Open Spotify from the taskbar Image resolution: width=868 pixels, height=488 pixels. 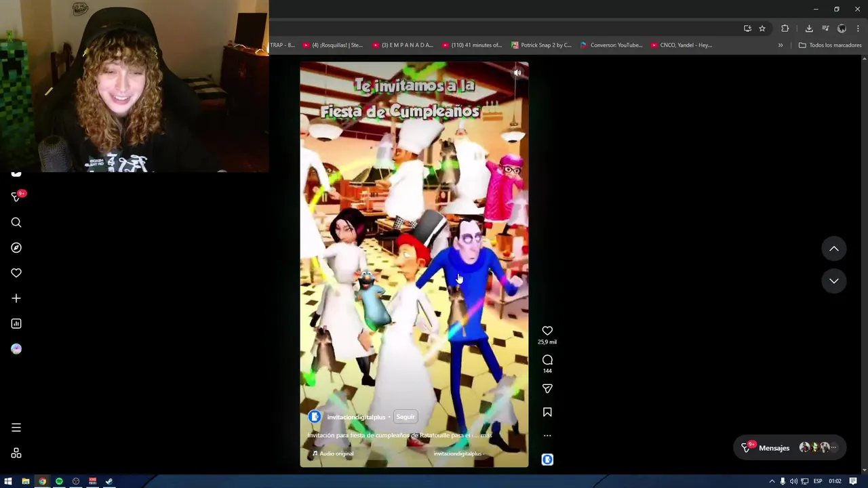click(x=59, y=481)
